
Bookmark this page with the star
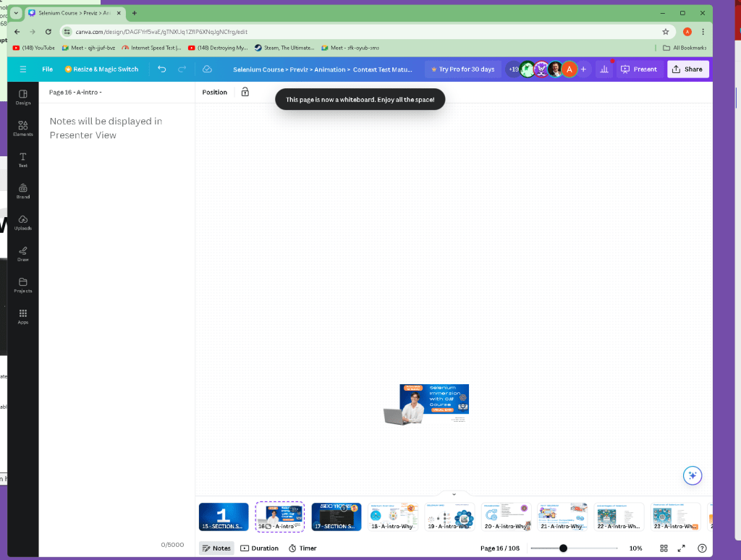666,32
